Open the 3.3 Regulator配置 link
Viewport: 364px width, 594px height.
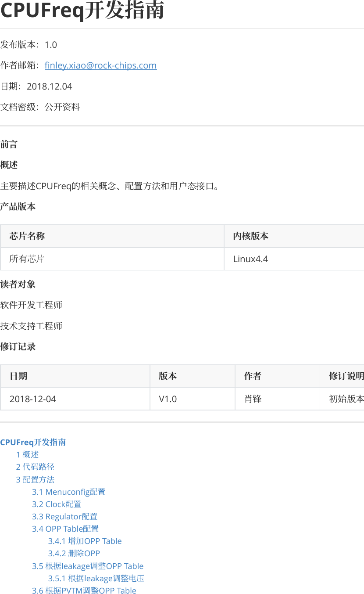[x=64, y=516]
